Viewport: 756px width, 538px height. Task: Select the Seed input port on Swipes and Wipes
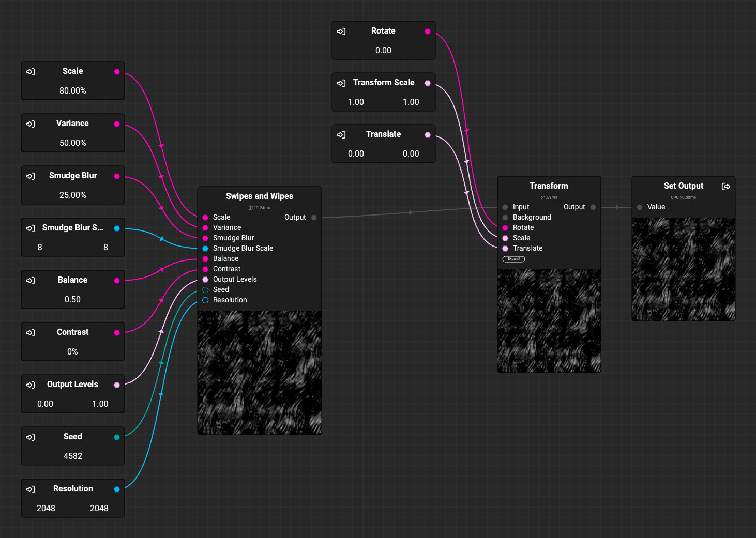tap(205, 290)
